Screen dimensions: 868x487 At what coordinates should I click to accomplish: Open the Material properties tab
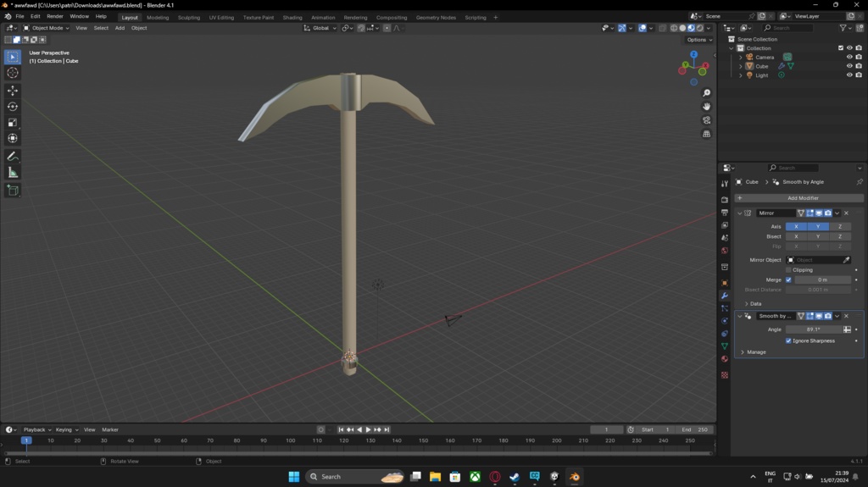pyautogui.click(x=725, y=359)
